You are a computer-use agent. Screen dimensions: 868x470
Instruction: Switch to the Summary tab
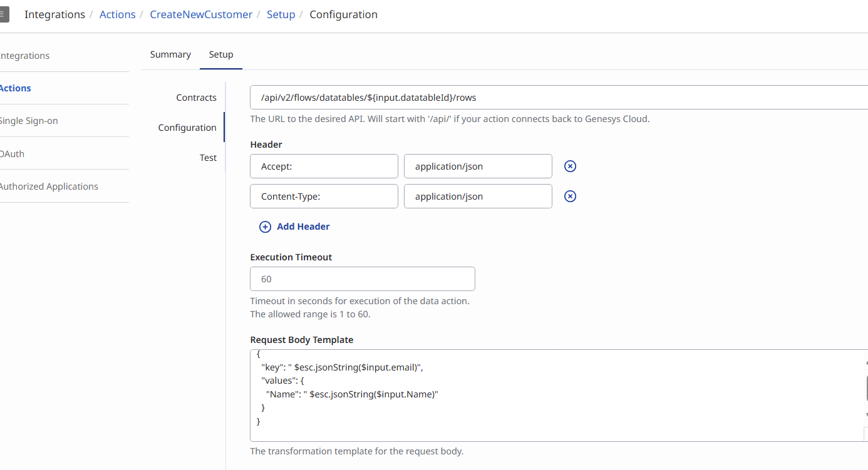[x=170, y=54]
